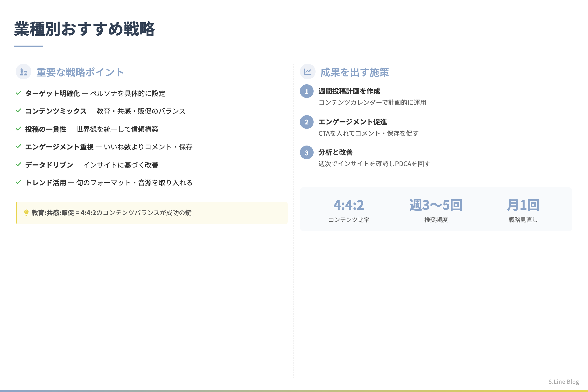Click the checkmark next to ターゲット明確化
This screenshot has height=392, width=588.
[19, 93]
